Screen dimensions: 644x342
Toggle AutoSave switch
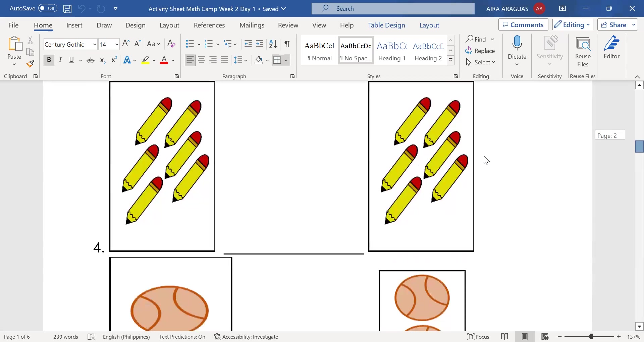[48, 8]
